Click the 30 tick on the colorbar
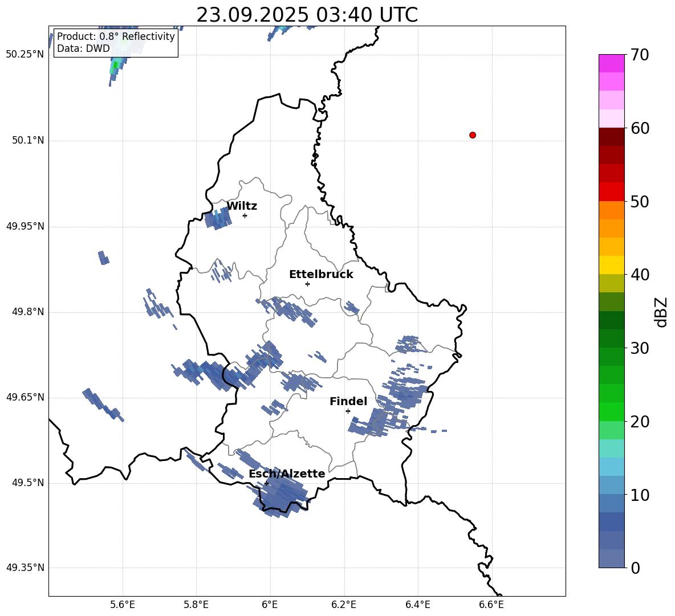This screenshot has height=616, width=675. click(x=640, y=348)
